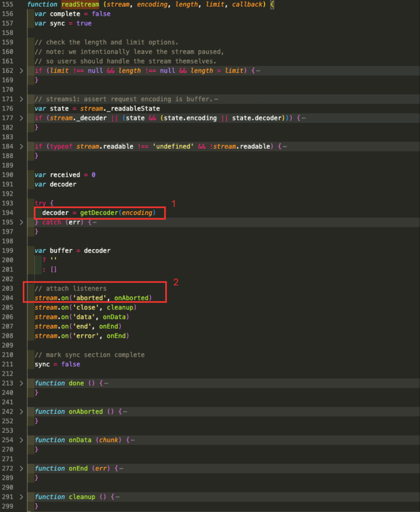Image resolution: width=420 pixels, height=512 pixels.
Task: Click 'state.decoder' on line 177
Action: 257,118
